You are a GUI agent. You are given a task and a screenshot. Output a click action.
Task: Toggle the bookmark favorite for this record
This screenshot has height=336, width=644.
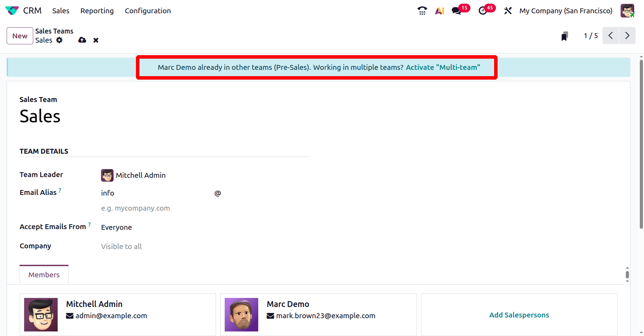click(x=565, y=35)
